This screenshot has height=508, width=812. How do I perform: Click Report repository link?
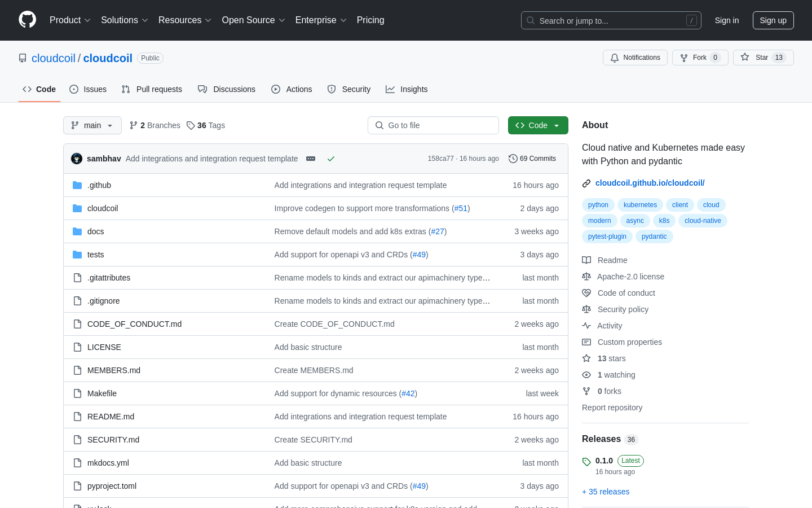[x=612, y=408]
